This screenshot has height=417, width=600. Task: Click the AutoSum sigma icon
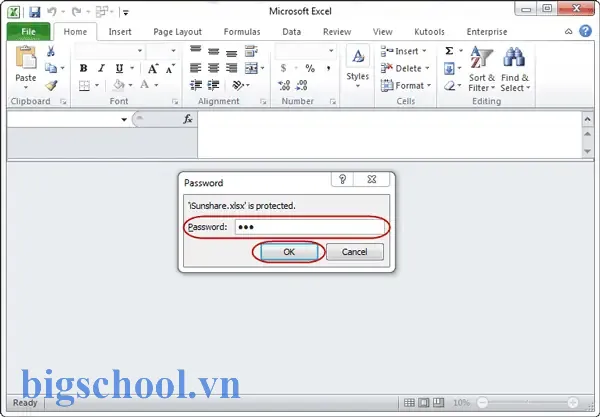click(449, 51)
